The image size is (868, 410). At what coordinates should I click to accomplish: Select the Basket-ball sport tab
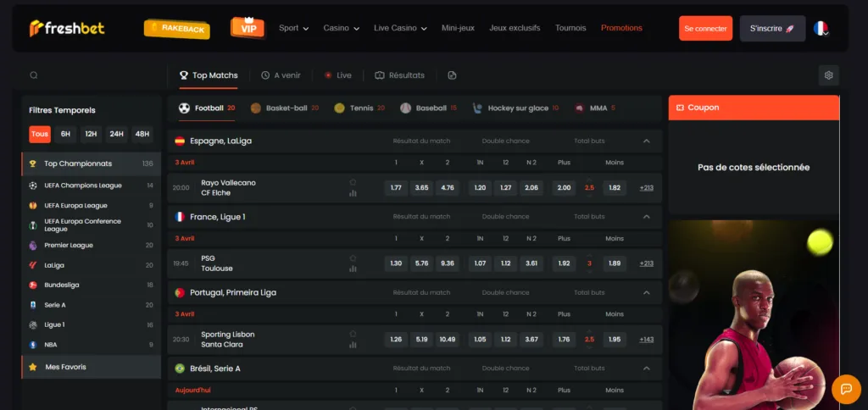point(285,108)
